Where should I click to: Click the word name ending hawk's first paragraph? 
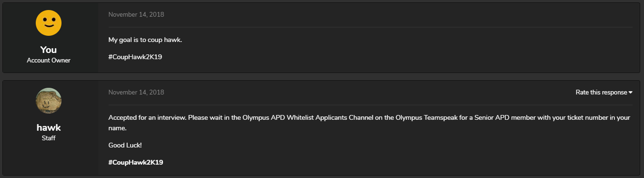[x=117, y=128]
